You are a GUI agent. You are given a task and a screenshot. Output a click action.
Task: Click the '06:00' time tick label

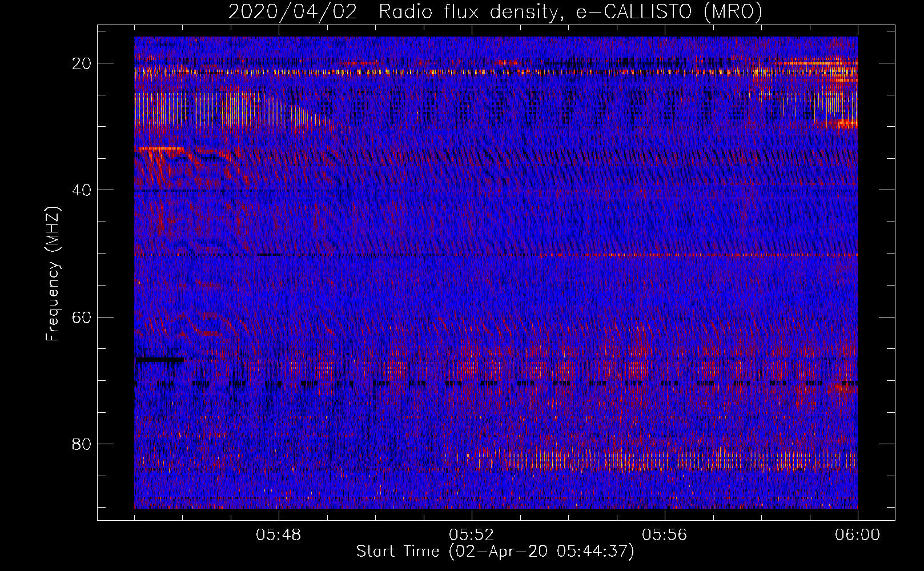coord(857,535)
